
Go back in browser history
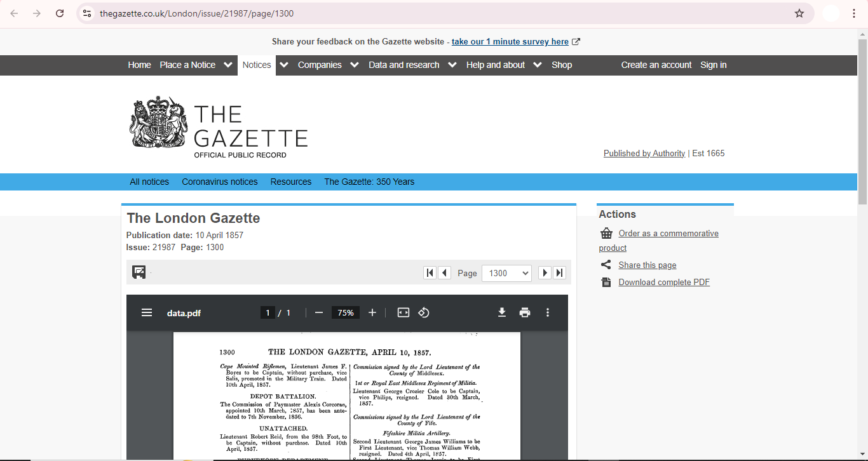point(14,13)
